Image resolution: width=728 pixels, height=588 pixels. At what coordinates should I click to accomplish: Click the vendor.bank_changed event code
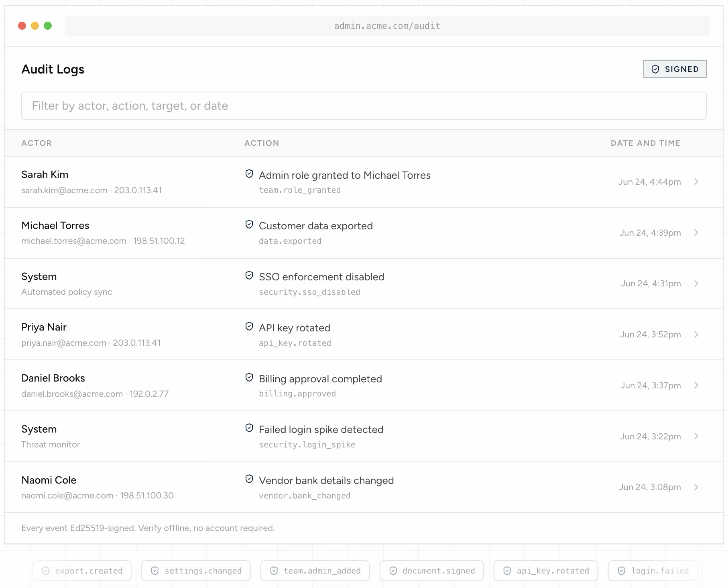(x=305, y=496)
